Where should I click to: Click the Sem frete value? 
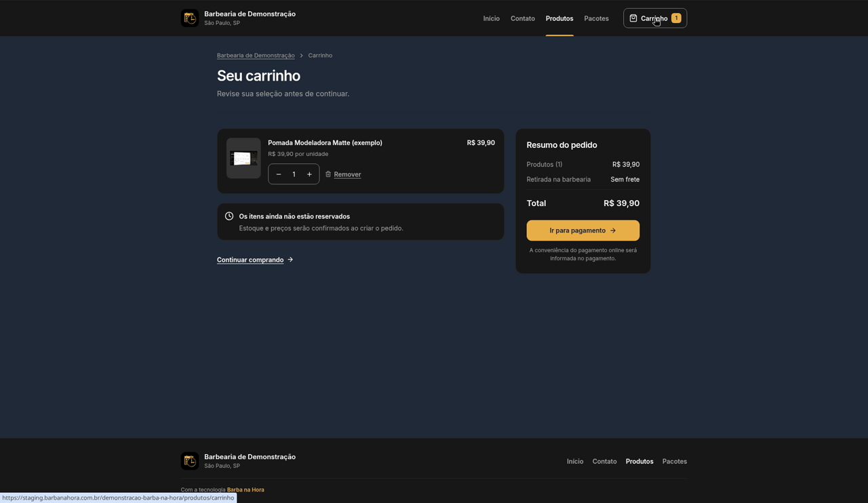(x=625, y=180)
